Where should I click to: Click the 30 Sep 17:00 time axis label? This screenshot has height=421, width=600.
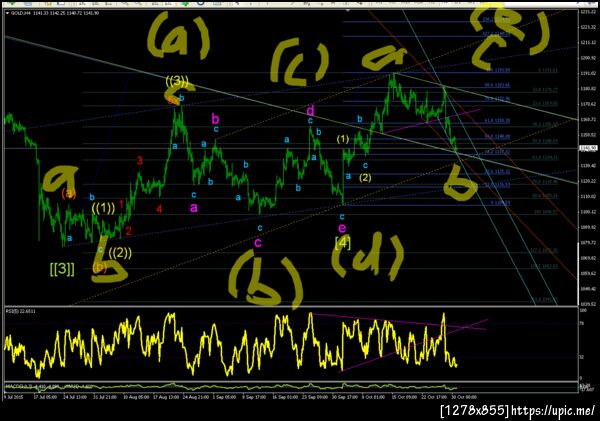[344, 397]
